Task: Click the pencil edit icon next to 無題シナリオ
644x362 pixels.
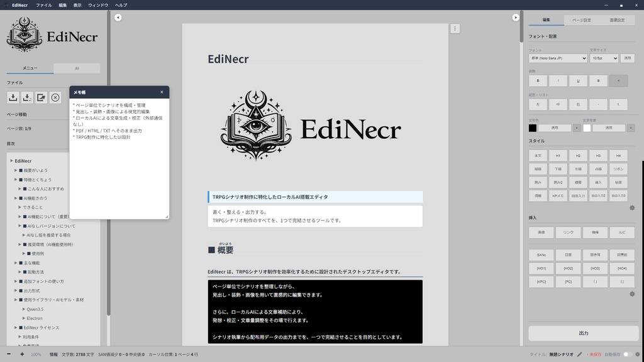Action: pyautogui.click(x=579, y=354)
